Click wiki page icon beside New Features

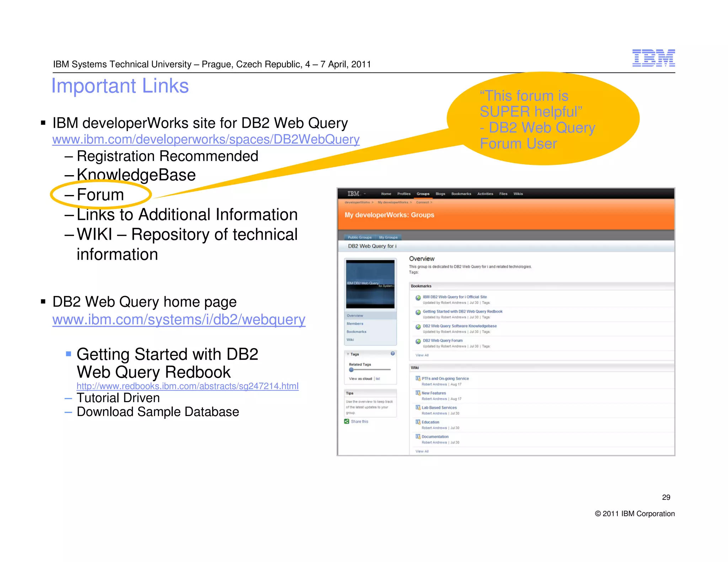pyautogui.click(x=418, y=393)
